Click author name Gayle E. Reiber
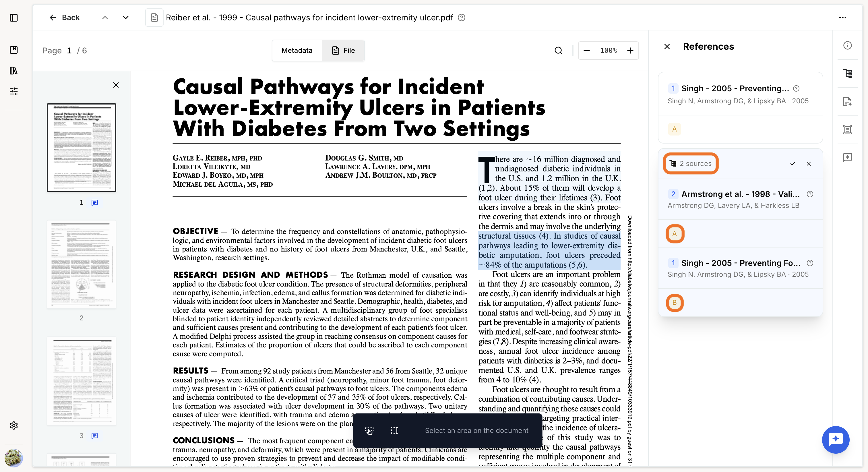 pyautogui.click(x=217, y=158)
